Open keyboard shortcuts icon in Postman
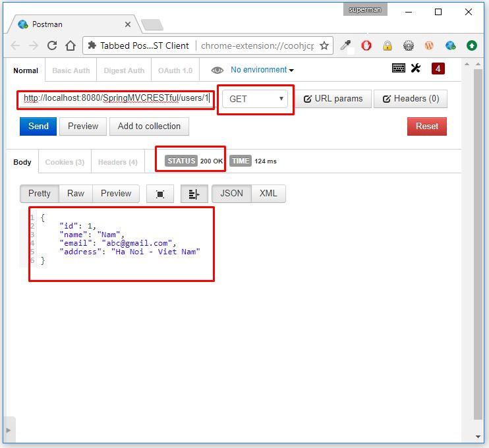Image resolution: width=489 pixels, height=448 pixels. 399,68
